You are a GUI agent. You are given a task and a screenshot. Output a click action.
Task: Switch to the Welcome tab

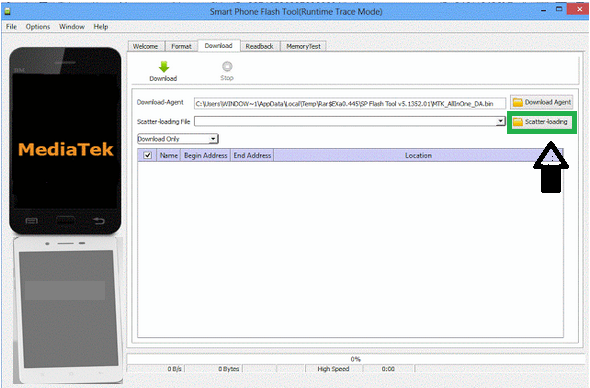click(x=145, y=46)
